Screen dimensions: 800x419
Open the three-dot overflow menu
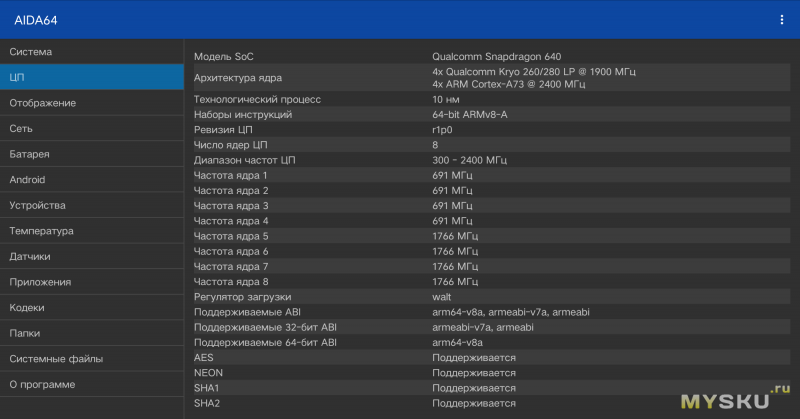pyautogui.click(x=782, y=20)
